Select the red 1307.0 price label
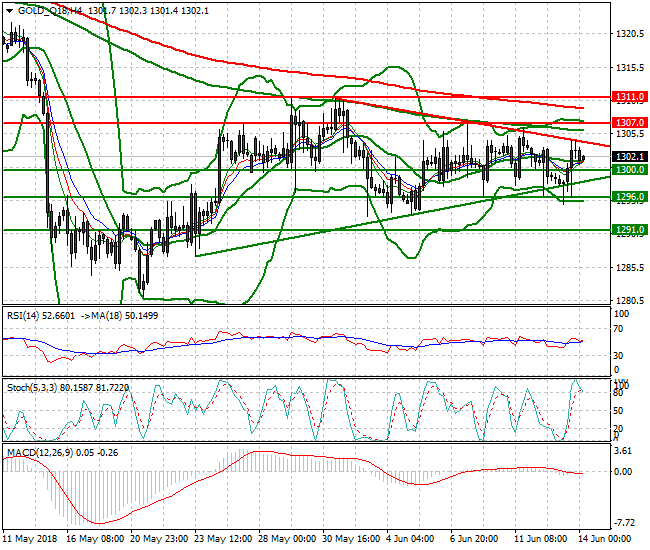 pos(630,123)
